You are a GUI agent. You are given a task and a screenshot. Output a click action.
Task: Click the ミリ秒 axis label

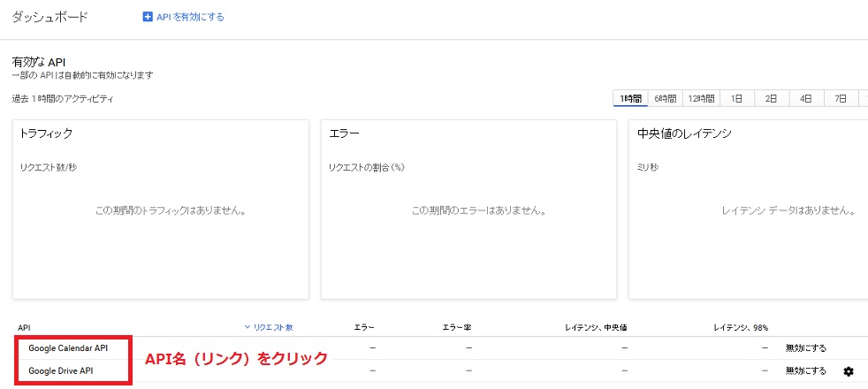tap(648, 167)
